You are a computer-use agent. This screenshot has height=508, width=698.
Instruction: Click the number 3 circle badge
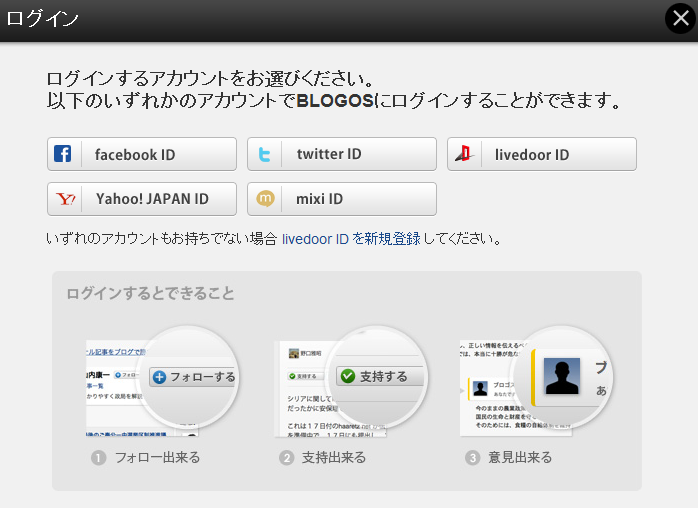click(x=473, y=458)
